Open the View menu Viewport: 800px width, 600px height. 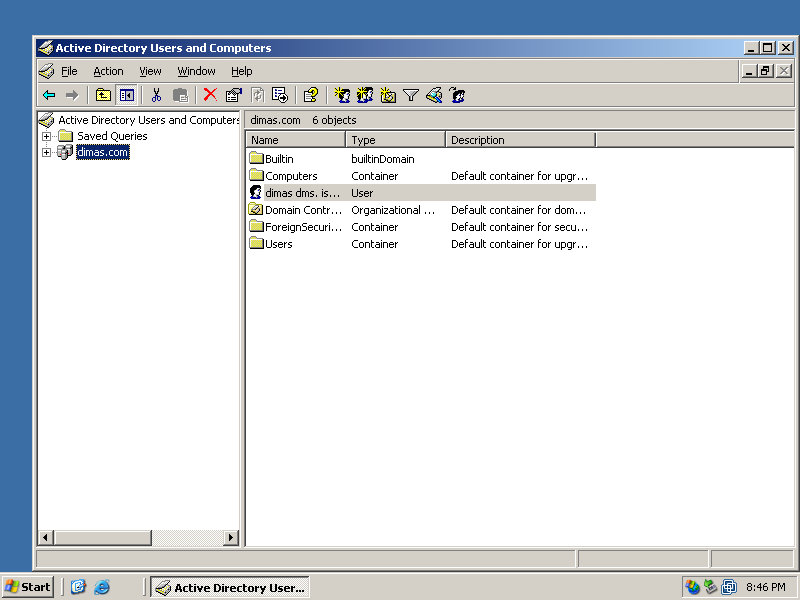150,71
